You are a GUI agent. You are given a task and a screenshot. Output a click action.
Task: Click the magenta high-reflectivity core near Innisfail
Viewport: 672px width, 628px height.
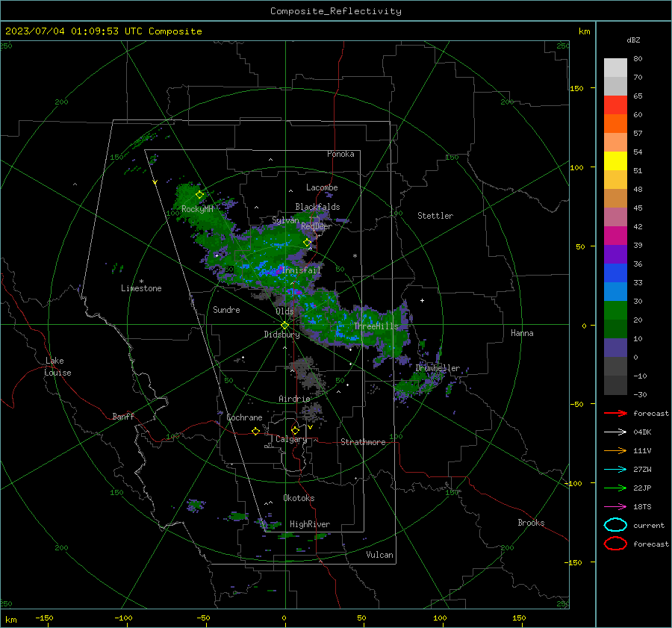coord(276,271)
